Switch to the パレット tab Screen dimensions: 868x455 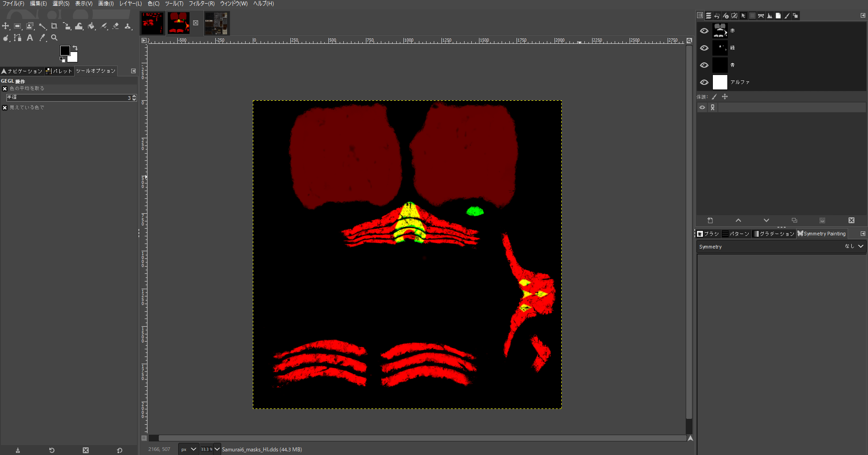coord(59,71)
